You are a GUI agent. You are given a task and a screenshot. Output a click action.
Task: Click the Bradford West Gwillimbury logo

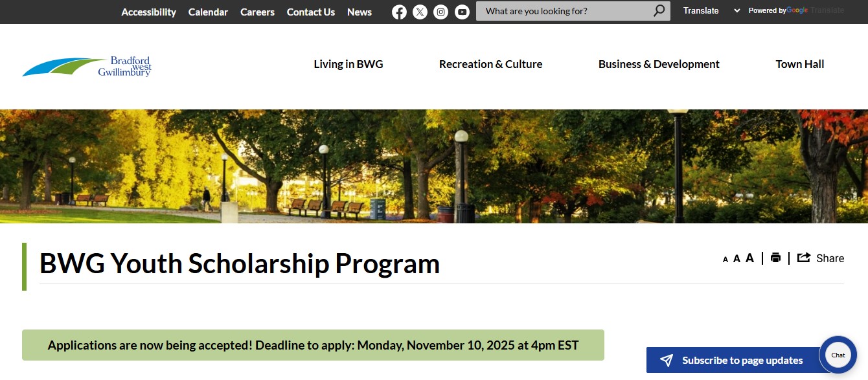click(87, 67)
